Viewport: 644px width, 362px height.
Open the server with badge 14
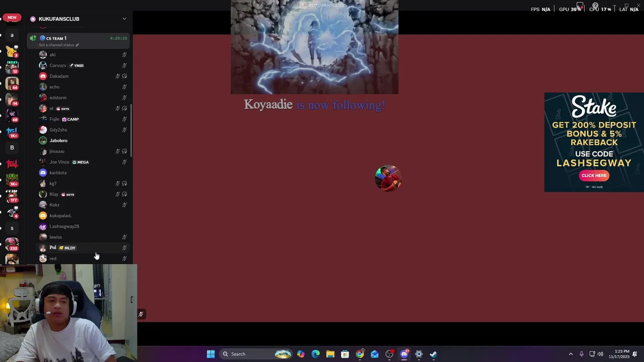tap(12, 99)
